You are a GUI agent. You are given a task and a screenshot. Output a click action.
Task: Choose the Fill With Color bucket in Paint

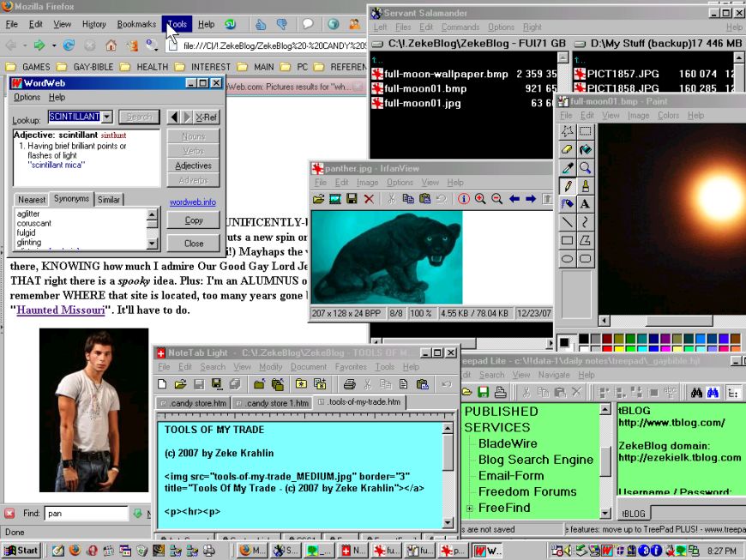click(x=585, y=149)
